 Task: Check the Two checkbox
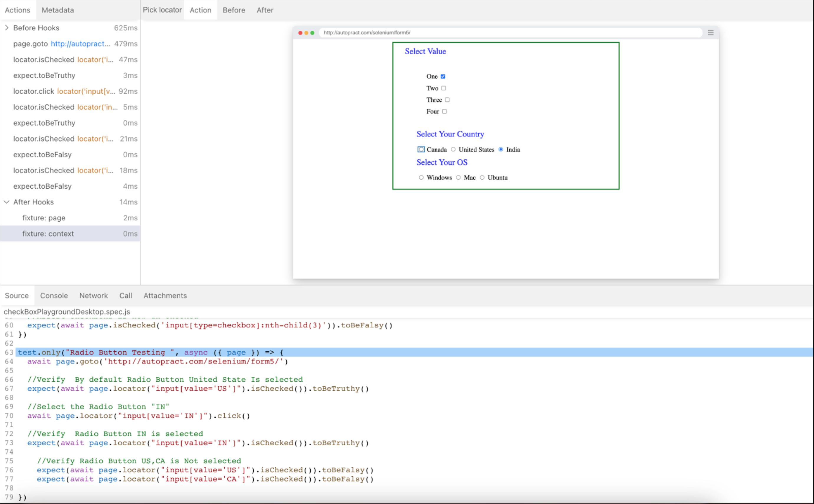pos(444,88)
